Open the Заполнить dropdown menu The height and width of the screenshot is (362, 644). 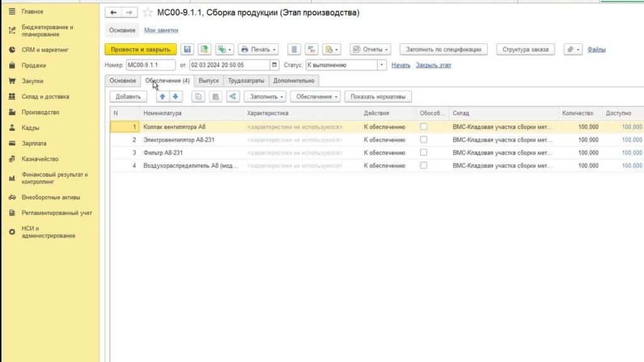click(x=264, y=96)
